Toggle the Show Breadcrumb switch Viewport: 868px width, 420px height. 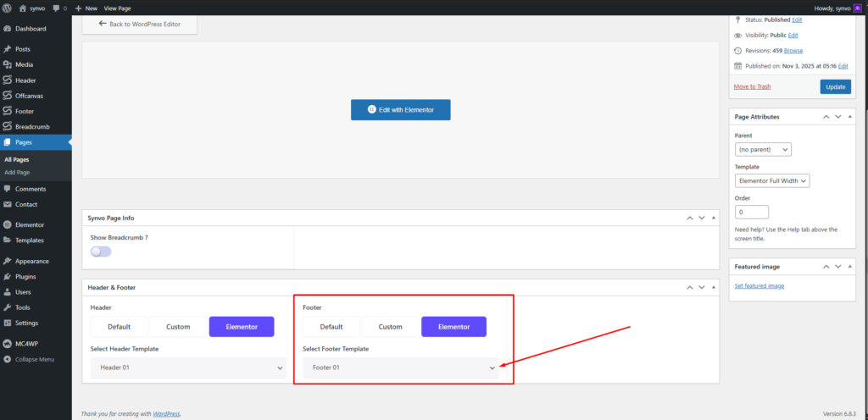[101, 251]
